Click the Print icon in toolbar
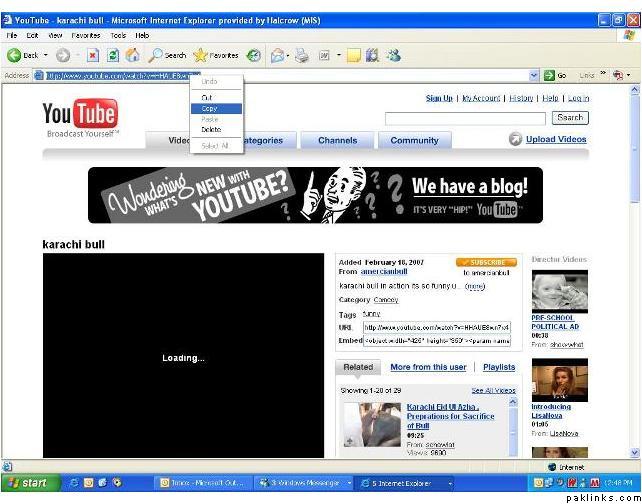Viewport: 642px width, 504px height. click(x=302, y=55)
